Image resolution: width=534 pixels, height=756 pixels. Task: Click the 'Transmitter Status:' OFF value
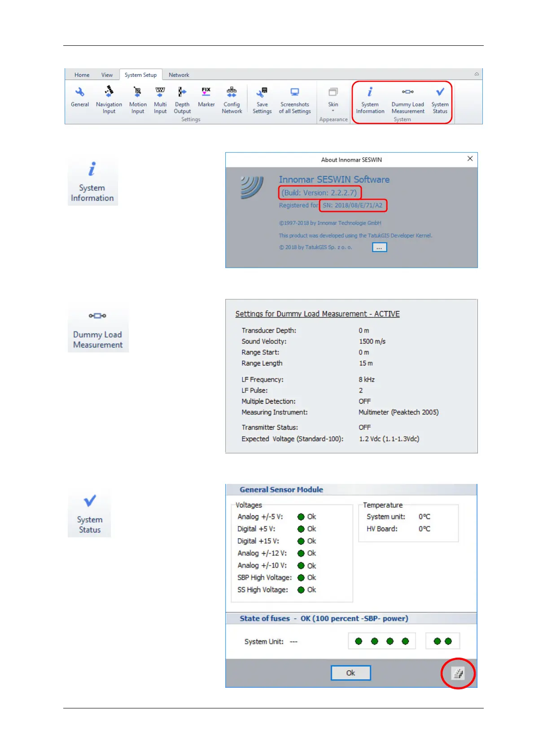pyautogui.click(x=364, y=427)
